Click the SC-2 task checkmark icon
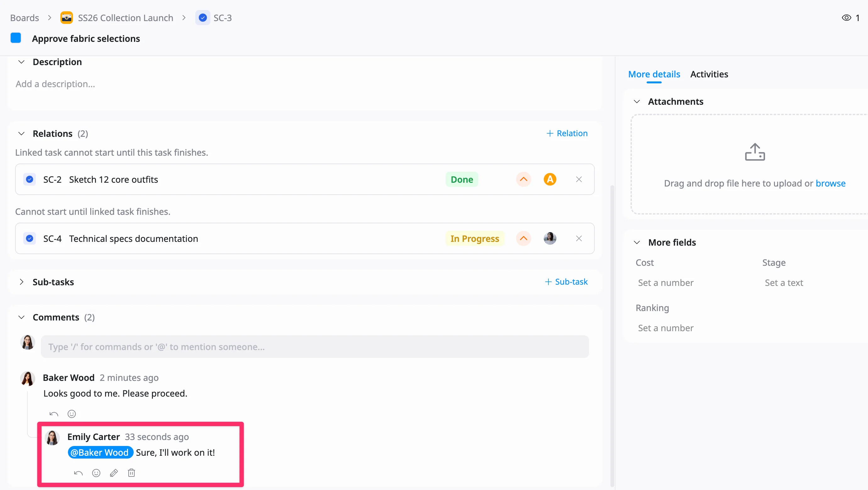This screenshot has width=868, height=490. tap(30, 180)
